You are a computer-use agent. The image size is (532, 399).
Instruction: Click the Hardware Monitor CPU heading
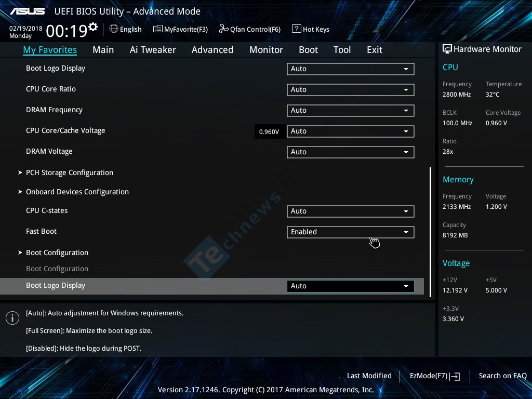(x=450, y=67)
